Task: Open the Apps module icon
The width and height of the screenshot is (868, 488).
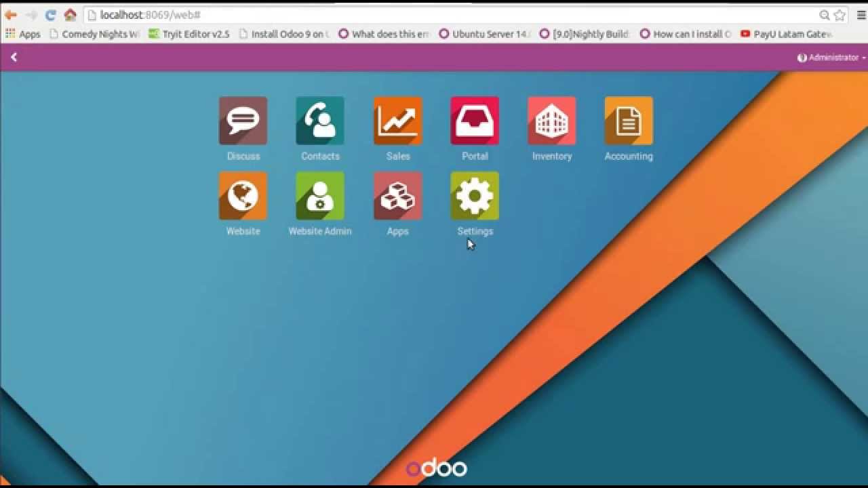Action: click(x=397, y=196)
